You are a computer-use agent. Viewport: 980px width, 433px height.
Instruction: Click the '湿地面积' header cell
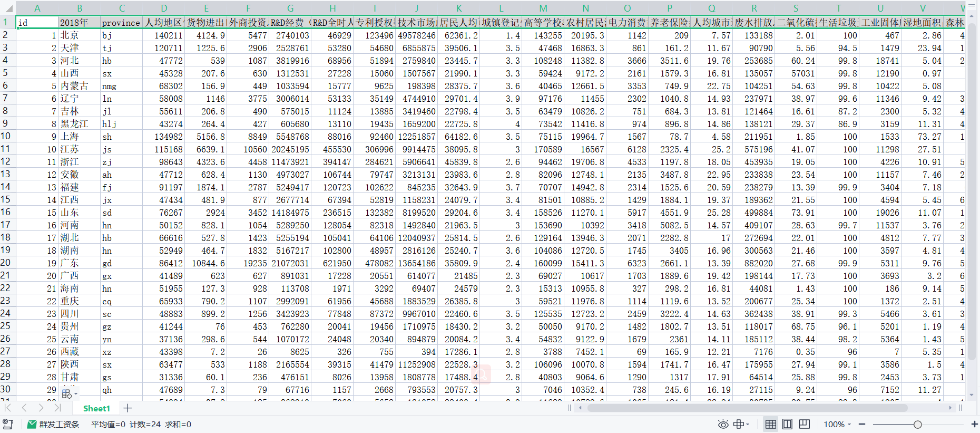(x=923, y=22)
